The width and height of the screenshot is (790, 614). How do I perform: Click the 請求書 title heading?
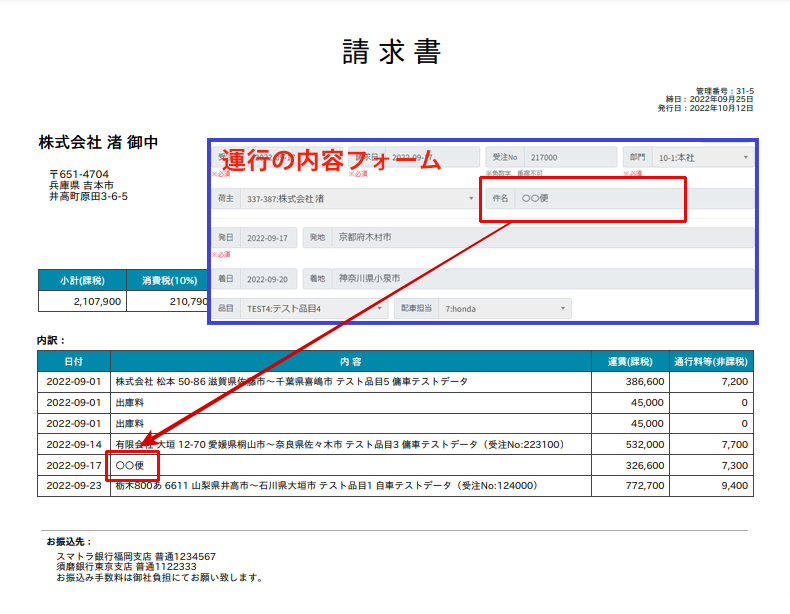point(391,52)
